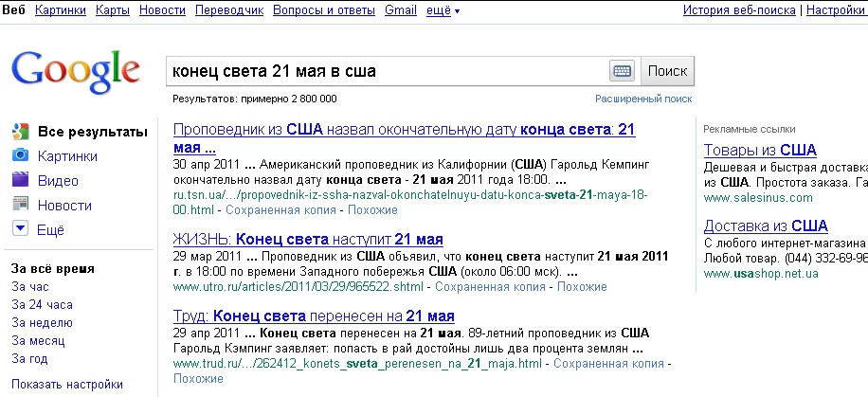Open Переводчик in the top navigation bar
This screenshot has height=397, width=868.
coord(229,10)
